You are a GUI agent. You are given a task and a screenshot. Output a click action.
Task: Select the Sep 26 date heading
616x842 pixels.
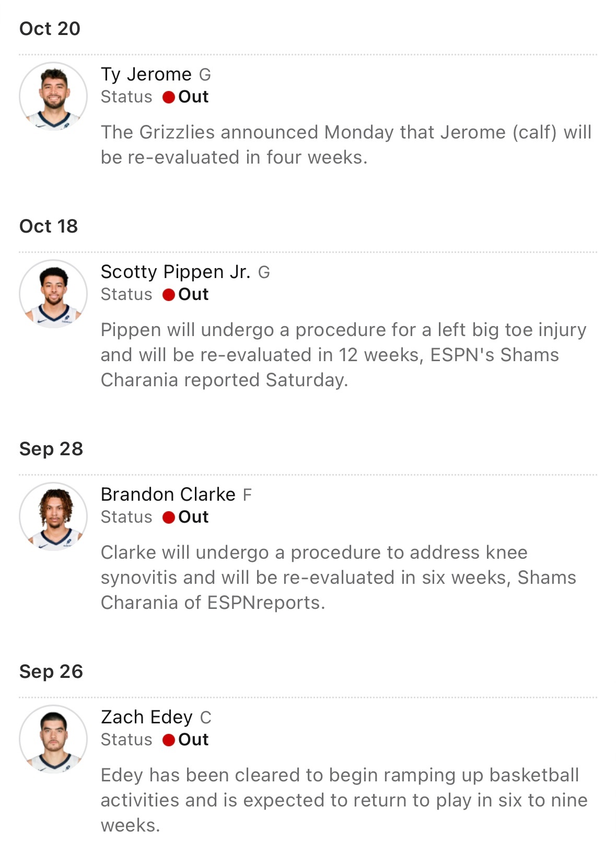tap(51, 672)
